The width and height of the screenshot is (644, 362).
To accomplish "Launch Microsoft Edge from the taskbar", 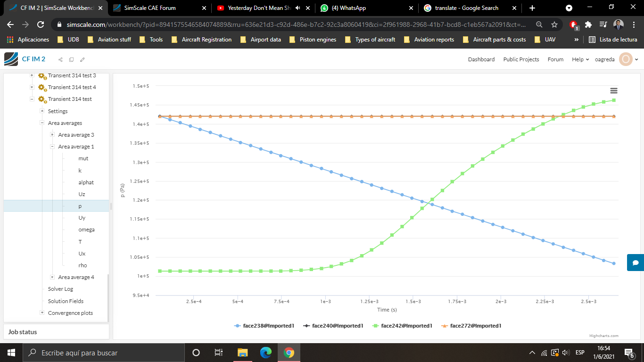I will coord(266,353).
